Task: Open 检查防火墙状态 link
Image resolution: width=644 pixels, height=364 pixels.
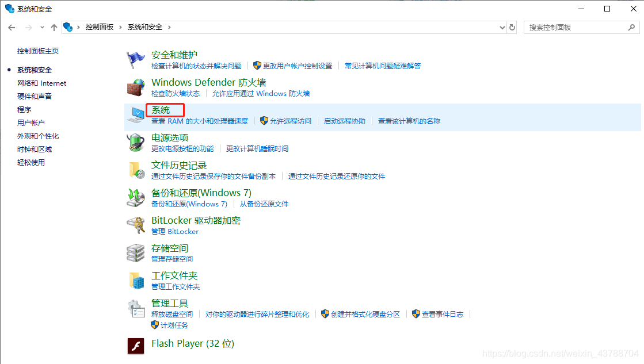Action: pos(176,94)
